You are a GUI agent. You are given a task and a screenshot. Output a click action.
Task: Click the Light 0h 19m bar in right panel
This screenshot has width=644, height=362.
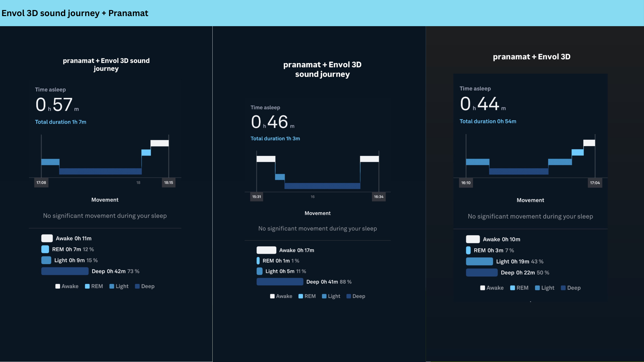[x=479, y=261]
